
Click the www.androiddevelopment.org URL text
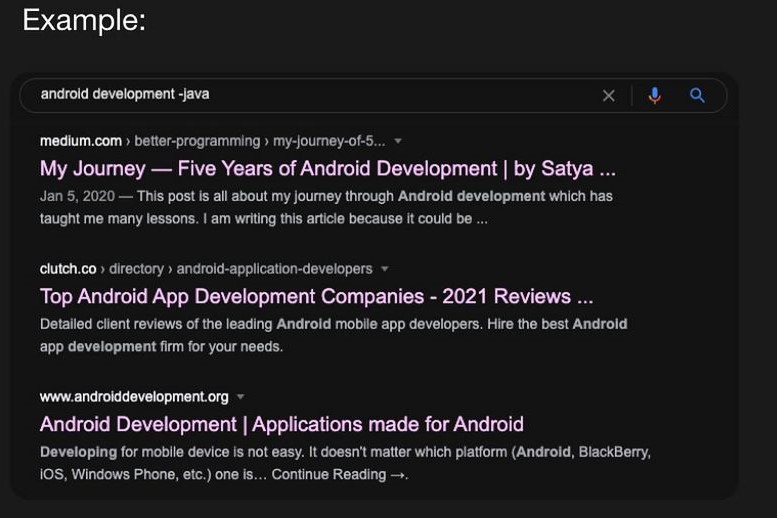coord(134,397)
